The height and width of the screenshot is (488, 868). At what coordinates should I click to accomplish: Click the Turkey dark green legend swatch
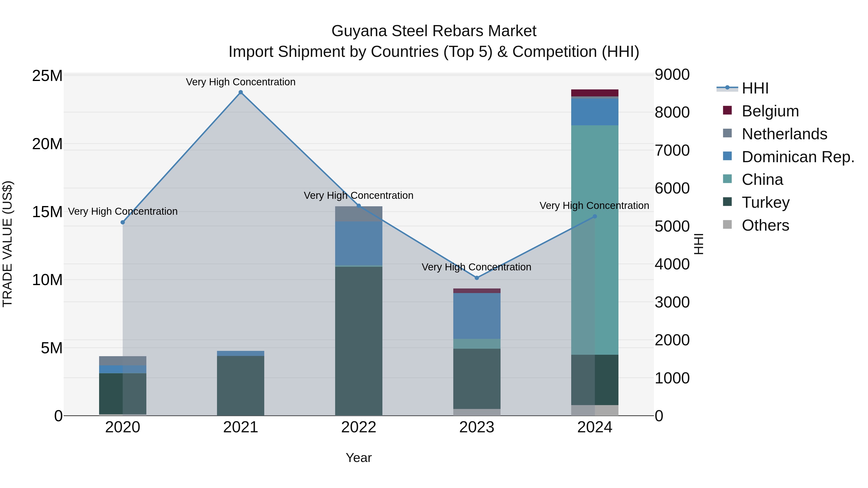tap(727, 201)
